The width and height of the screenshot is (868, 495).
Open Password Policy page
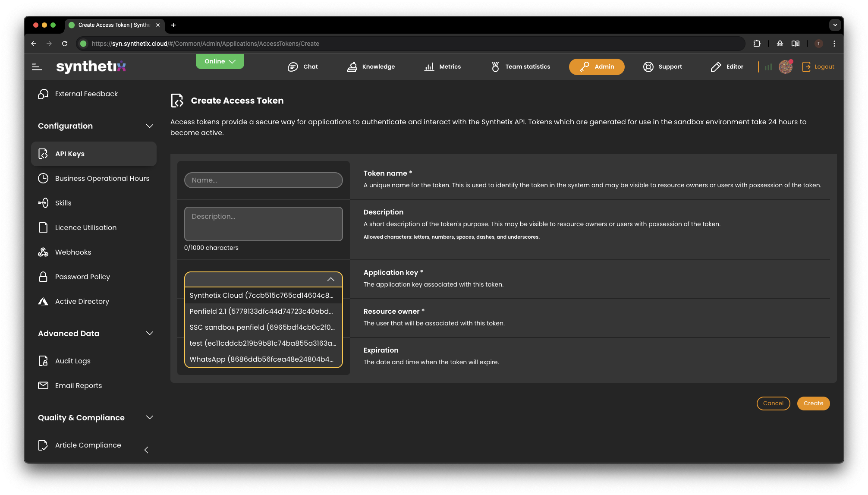[x=82, y=277]
